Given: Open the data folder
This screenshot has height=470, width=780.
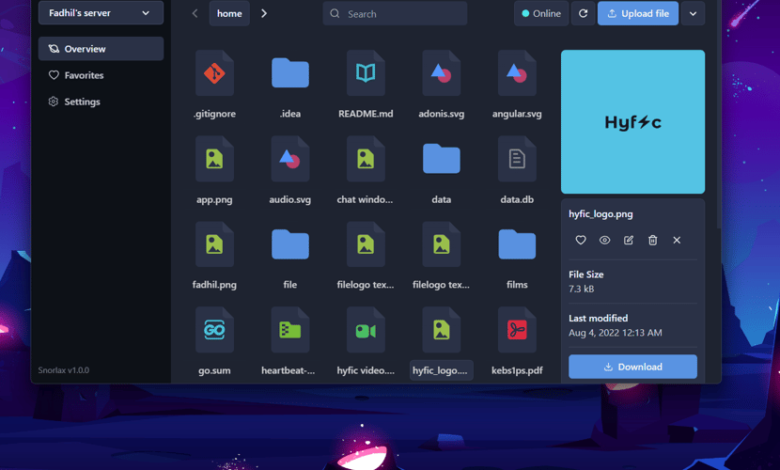Looking at the screenshot, I should click(x=441, y=159).
